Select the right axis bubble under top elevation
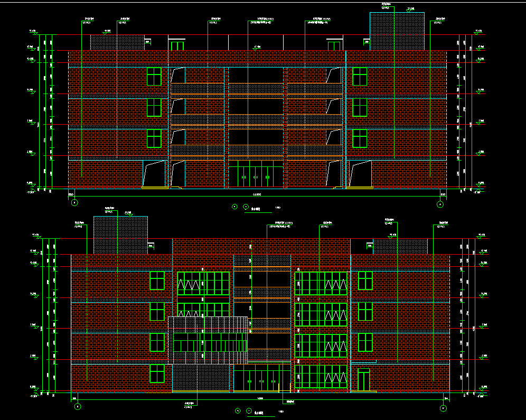The image size is (526, 420). click(x=440, y=203)
